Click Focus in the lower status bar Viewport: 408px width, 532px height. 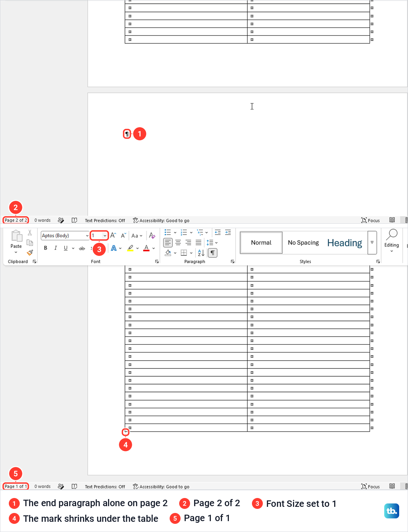point(370,486)
